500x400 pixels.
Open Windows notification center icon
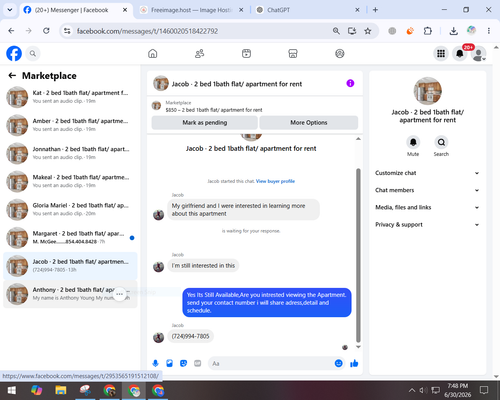[x=484, y=390]
